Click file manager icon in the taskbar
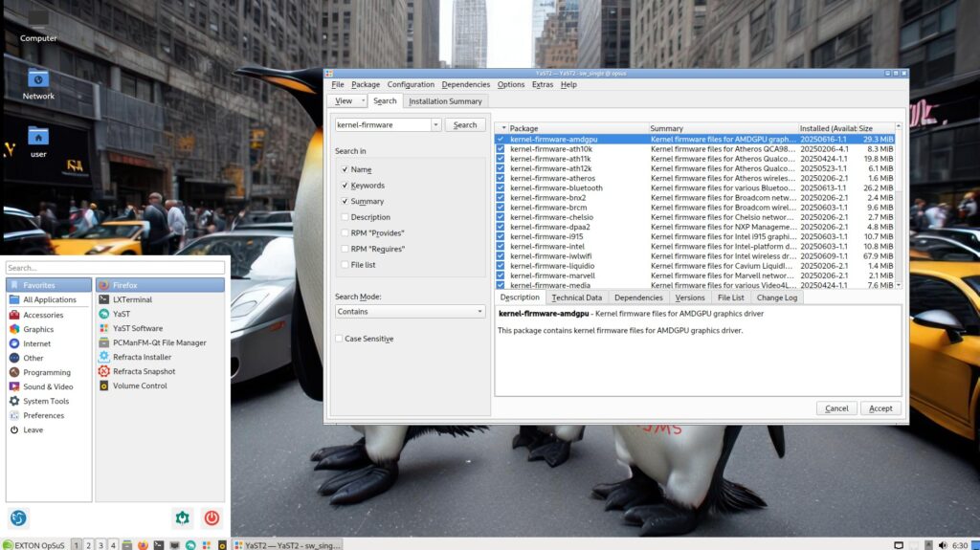 (x=127, y=545)
